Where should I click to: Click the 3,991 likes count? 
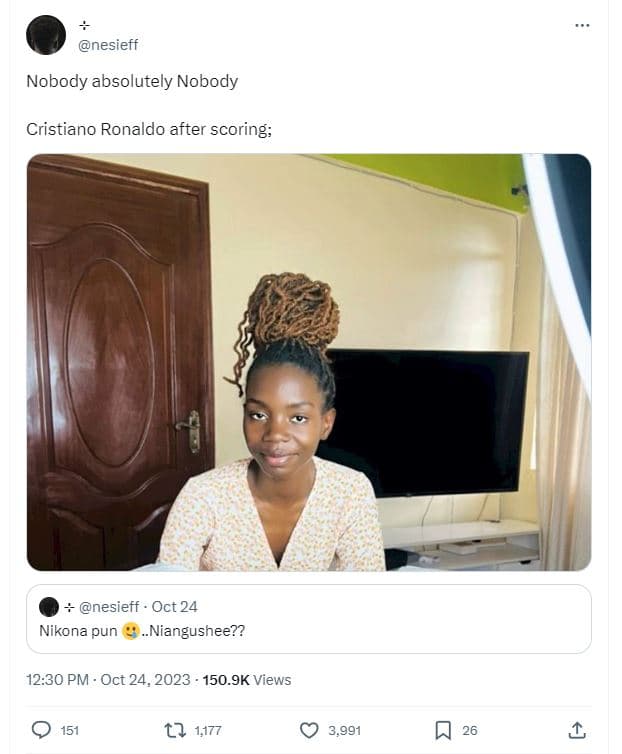[x=344, y=731]
